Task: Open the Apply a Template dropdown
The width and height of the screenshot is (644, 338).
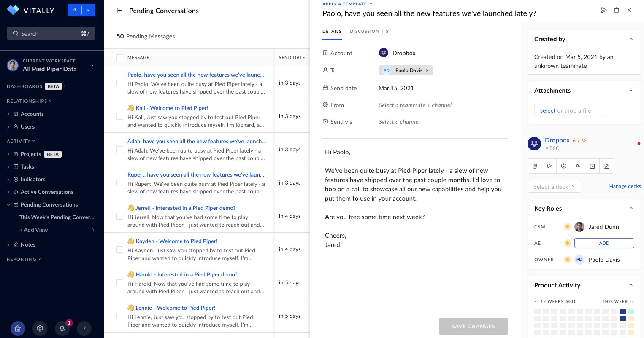Action: [x=347, y=4]
